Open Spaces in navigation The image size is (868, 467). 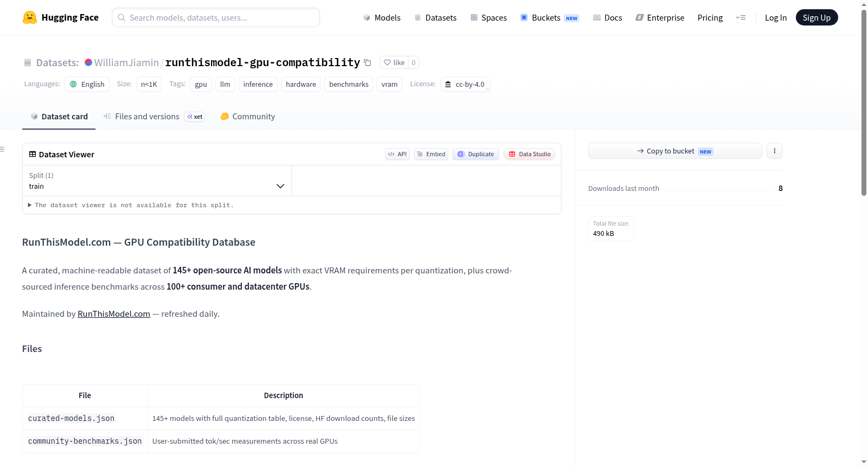click(488, 17)
